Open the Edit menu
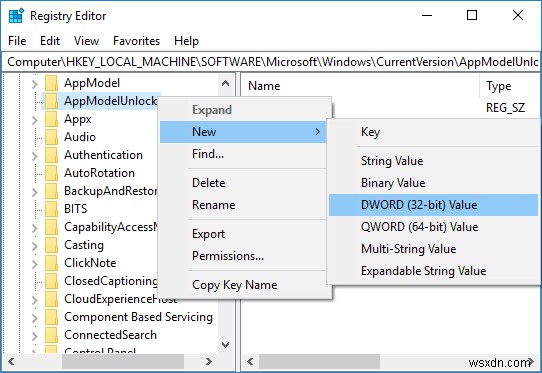Viewport: 542px width, 373px height. point(50,41)
